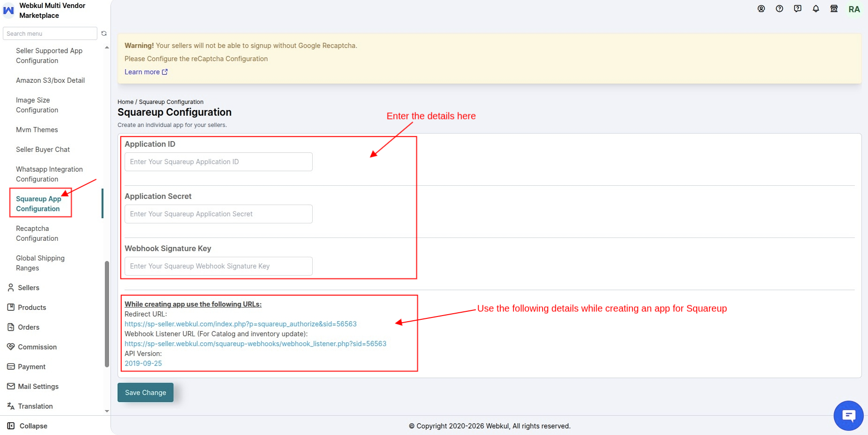The image size is (868, 435).
Task: Open the RA profile avatar
Action: [854, 9]
